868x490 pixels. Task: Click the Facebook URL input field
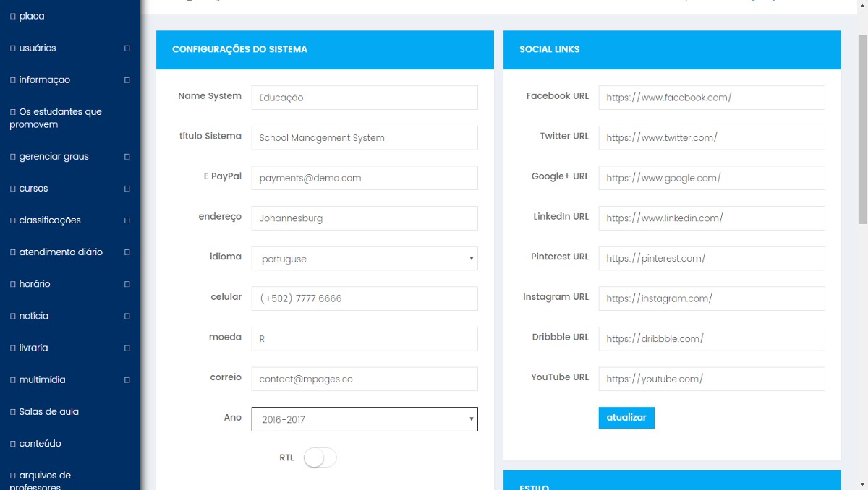712,98
